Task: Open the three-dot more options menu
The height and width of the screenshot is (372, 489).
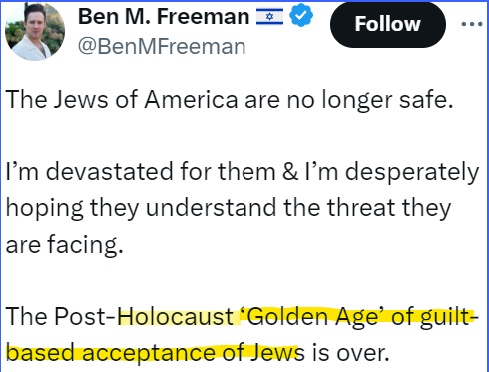Action: (472, 24)
